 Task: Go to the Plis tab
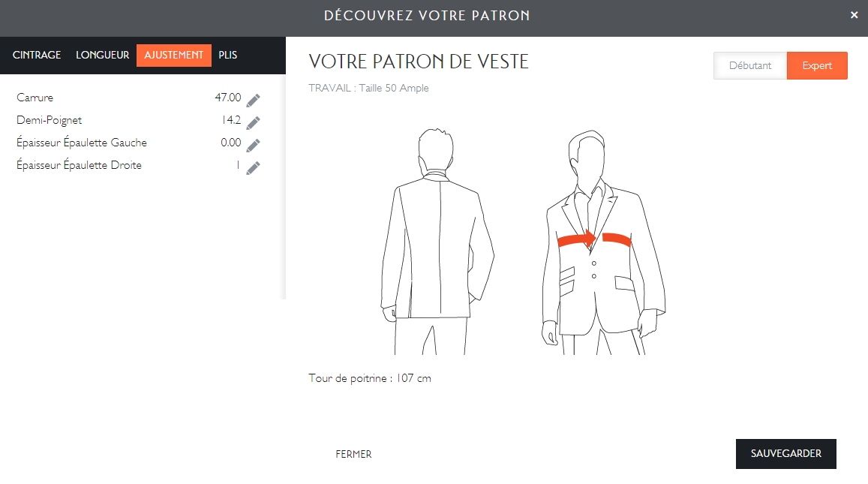228,56
